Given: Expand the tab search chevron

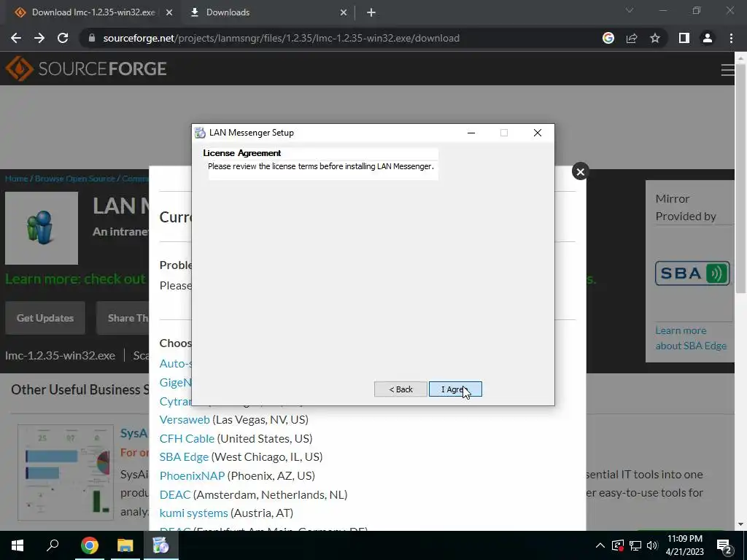Looking at the screenshot, I should click(x=630, y=10).
